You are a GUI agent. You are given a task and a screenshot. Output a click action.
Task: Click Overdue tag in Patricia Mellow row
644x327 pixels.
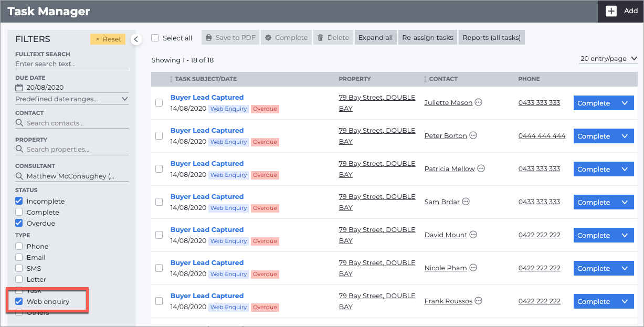pyautogui.click(x=265, y=175)
